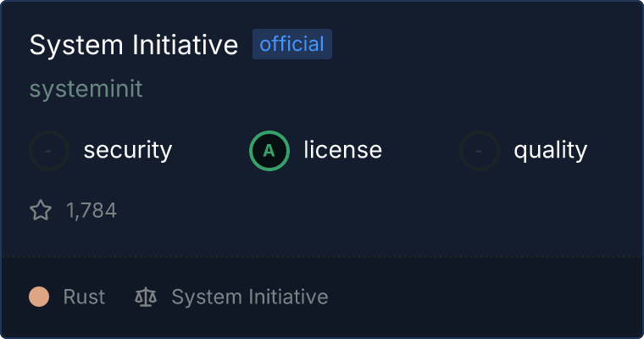Click the 1,784 stars count
The image size is (644, 339).
(x=92, y=210)
